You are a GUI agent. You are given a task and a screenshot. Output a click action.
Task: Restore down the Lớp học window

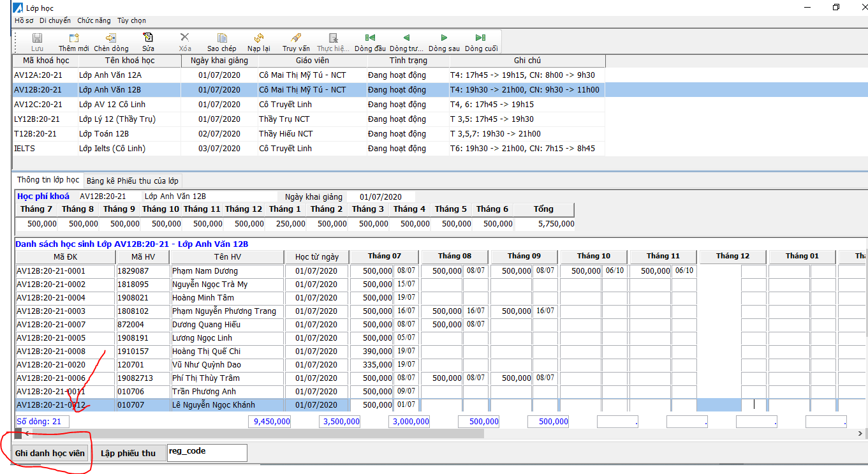point(836,8)
